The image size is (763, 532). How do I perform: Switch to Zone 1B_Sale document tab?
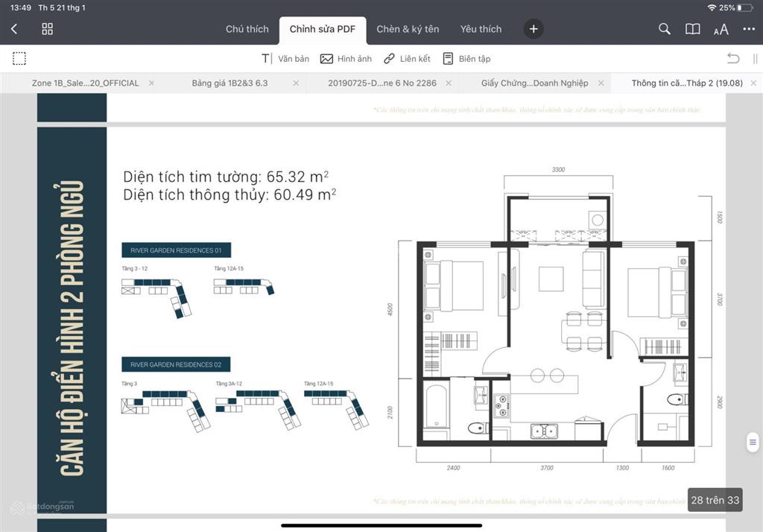(x=85, y=83)
